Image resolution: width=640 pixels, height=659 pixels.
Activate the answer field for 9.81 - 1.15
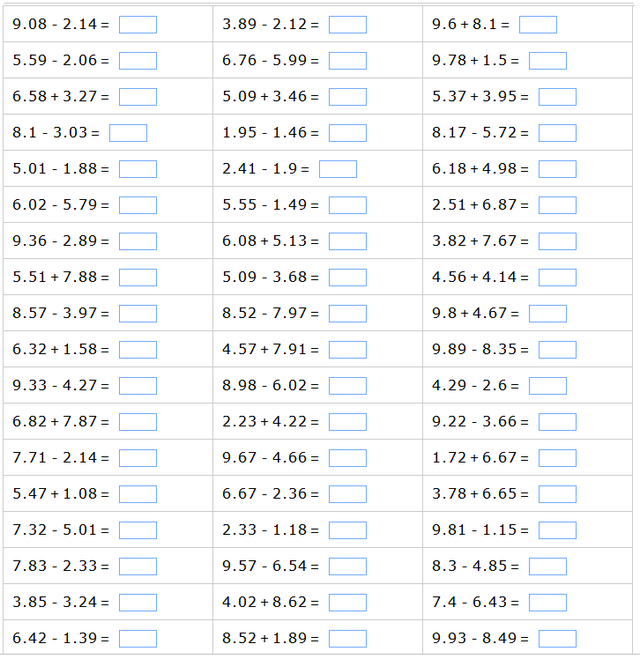pyautogui.click(x=557, y=530)
